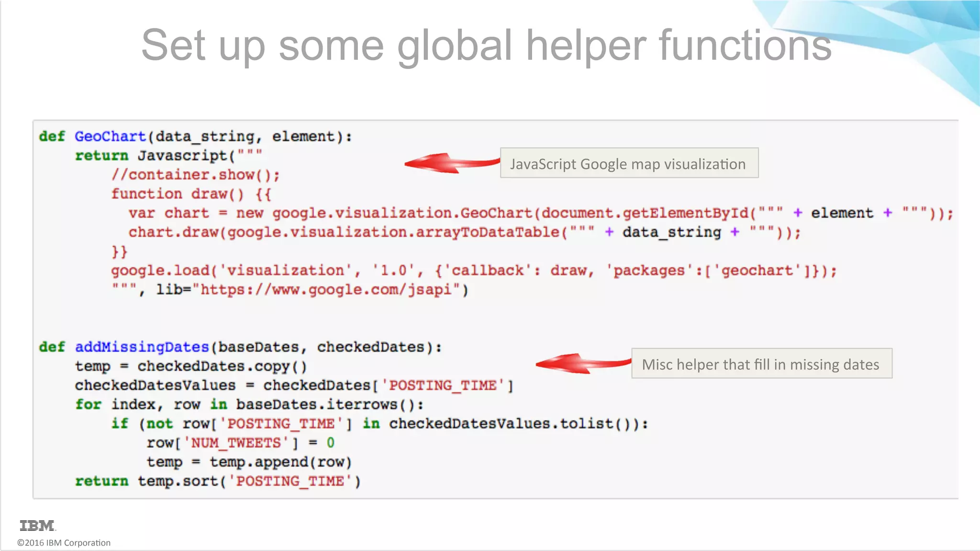Image resolution: width=980 pixels, height=551 pixels.
Task: Click the 'return temp.sort('POSTING_TIME')' line
Action: 218,481
